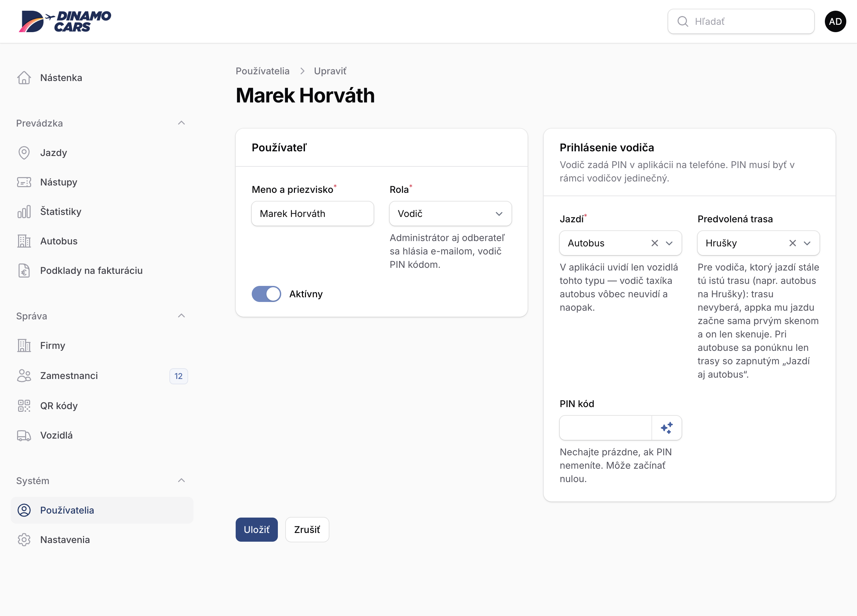Click the Vozidlá truck icon
The height and width of the screenshot is (616, 857).
click(24, 435)
